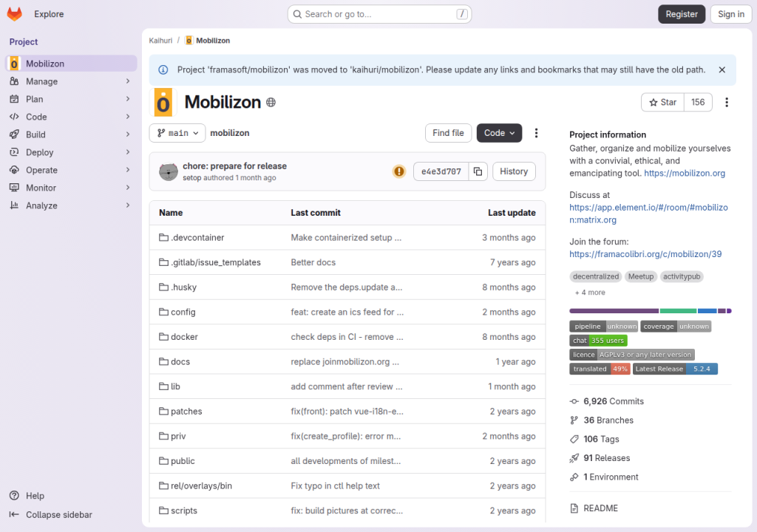
Task: Click the repository languages color bar
Action: 651,311
